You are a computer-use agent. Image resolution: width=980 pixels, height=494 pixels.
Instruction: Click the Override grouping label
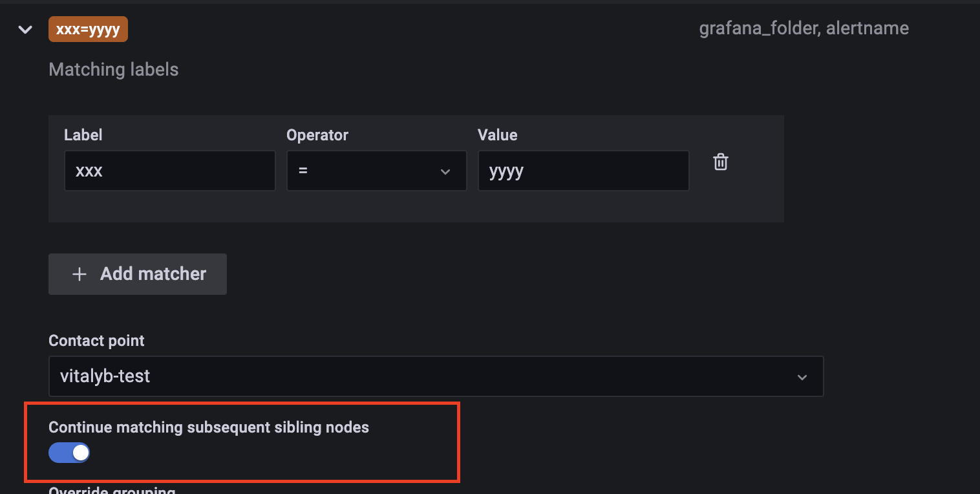(x=112, y=490)
